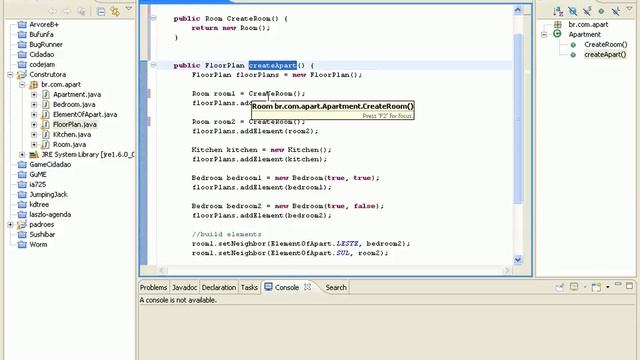Screen dimensions: 640x360
Task: Select br.com.apart package in Outline
Action: click(588, 24)
